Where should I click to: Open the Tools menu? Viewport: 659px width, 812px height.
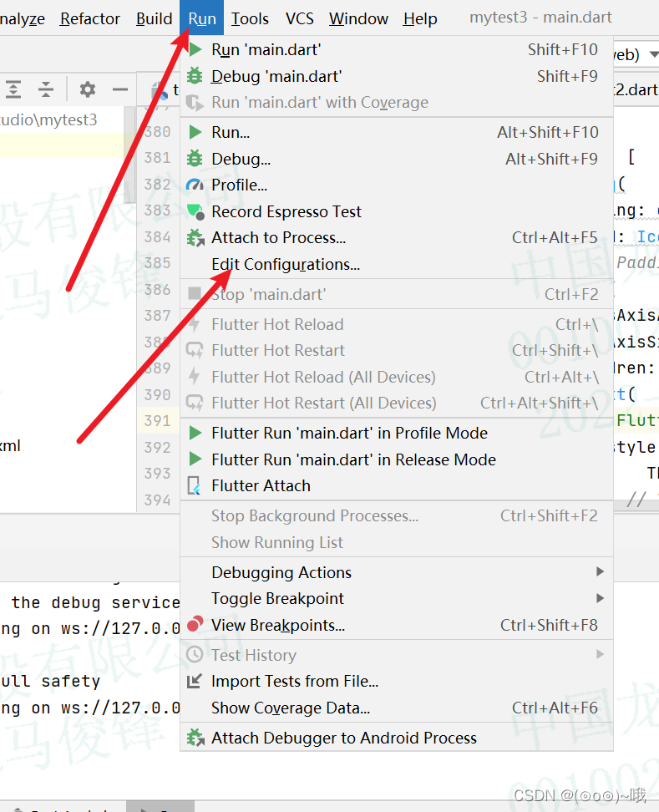pos(250,18)
